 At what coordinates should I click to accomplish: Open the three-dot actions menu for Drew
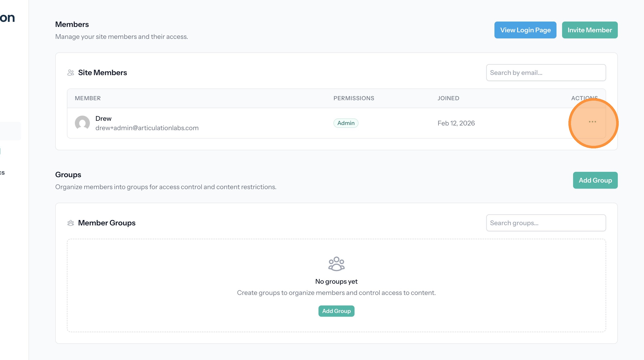tap(592, 122)
